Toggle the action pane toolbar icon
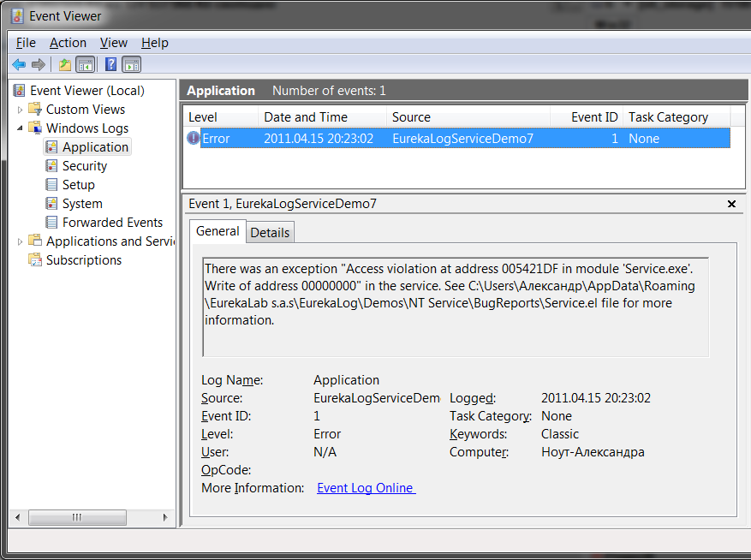Screen dimensions: 751x560 point(131,64)
